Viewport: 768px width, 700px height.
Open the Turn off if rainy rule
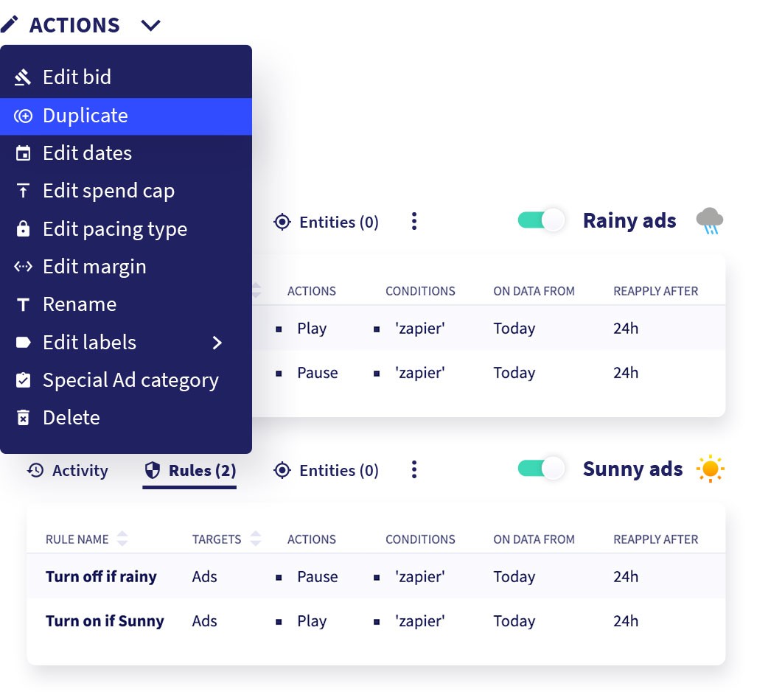(102, 577)
